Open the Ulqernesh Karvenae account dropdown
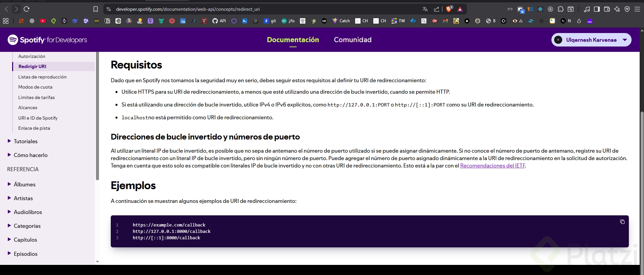Image resolution: width=644 pixels, height=275 pixels. [591, 40]
